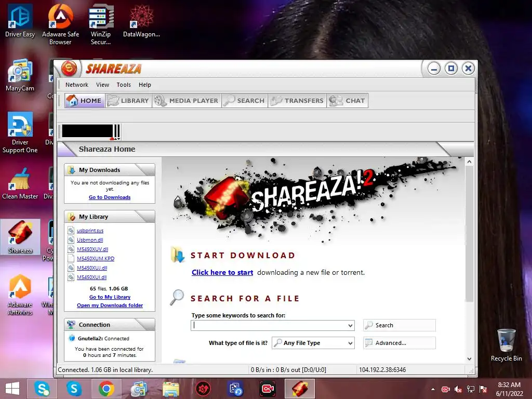Click the muted volume tray icon
The height and width of the screenshot is (399, 532).
(x=458, y=389)
